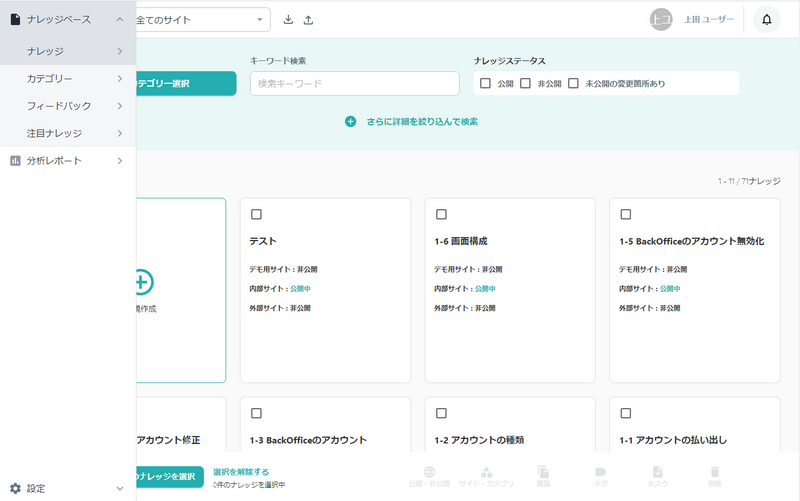800x501 pixels.
Task: Click the 上田 user avatar icon
Action: pyautogui.click(x=661, y=20)
